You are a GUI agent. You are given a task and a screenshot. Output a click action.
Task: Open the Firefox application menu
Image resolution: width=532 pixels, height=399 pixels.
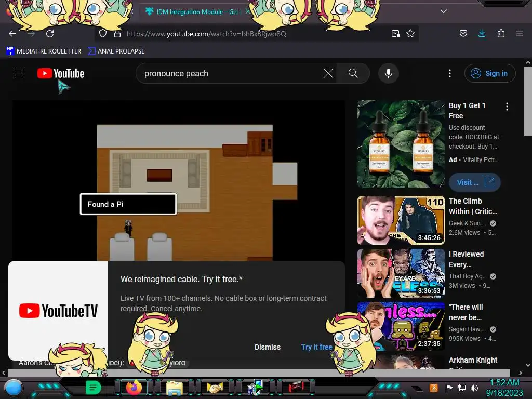[520, 33]
